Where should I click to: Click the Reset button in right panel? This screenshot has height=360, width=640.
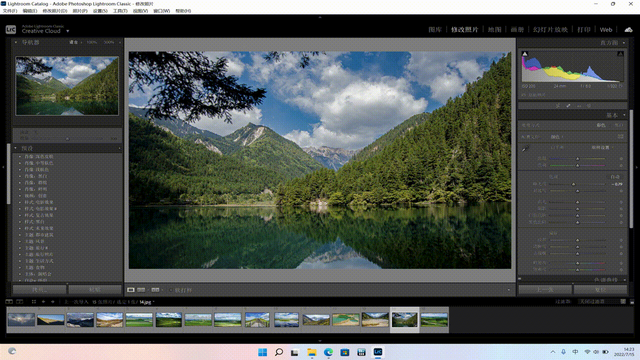coord(600,289)
